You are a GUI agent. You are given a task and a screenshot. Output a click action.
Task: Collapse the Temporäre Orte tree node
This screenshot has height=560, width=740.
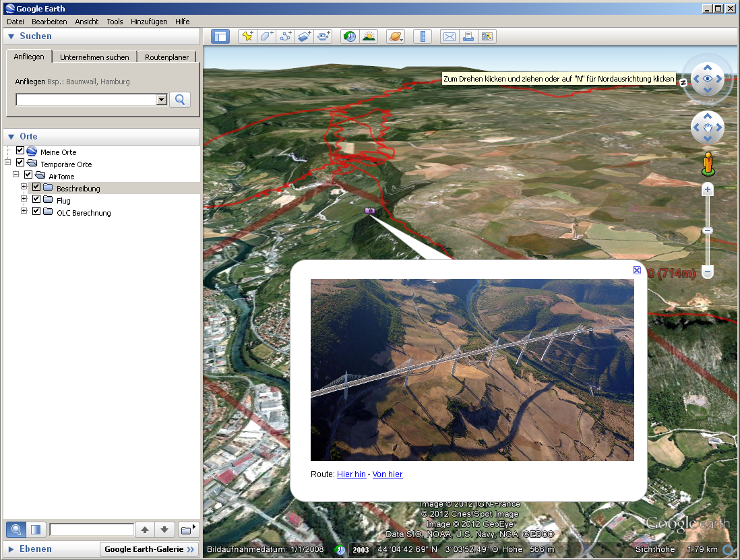pos(8,162)
